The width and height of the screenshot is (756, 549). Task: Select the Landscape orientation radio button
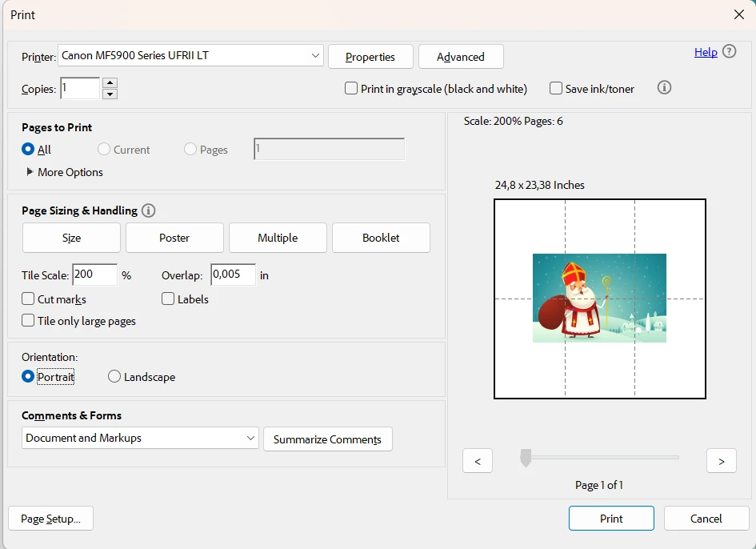pyautogui.click(x=114, y=377)
